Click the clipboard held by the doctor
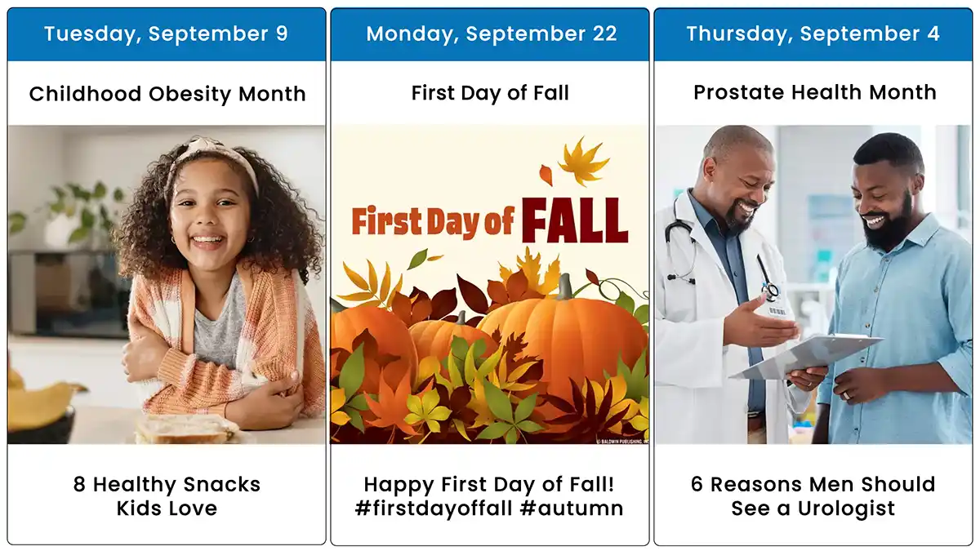Screen dimensions: 980x551 tap(806, 358)
